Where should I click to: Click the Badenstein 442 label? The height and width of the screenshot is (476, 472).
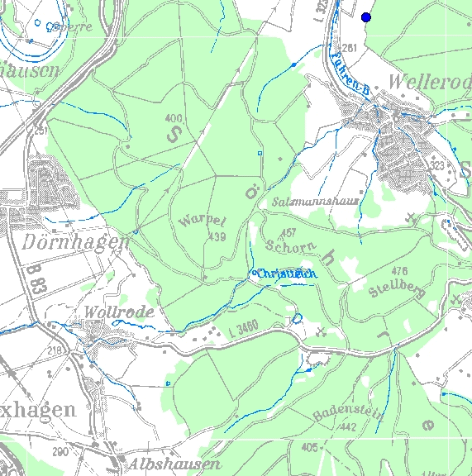pos(347,417)
